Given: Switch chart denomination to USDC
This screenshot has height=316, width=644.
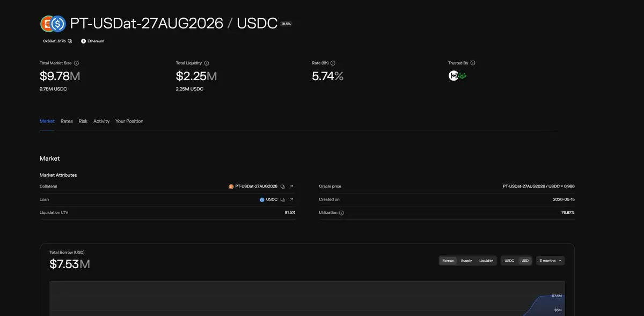Looking at the screenshot, I should 509,261.
